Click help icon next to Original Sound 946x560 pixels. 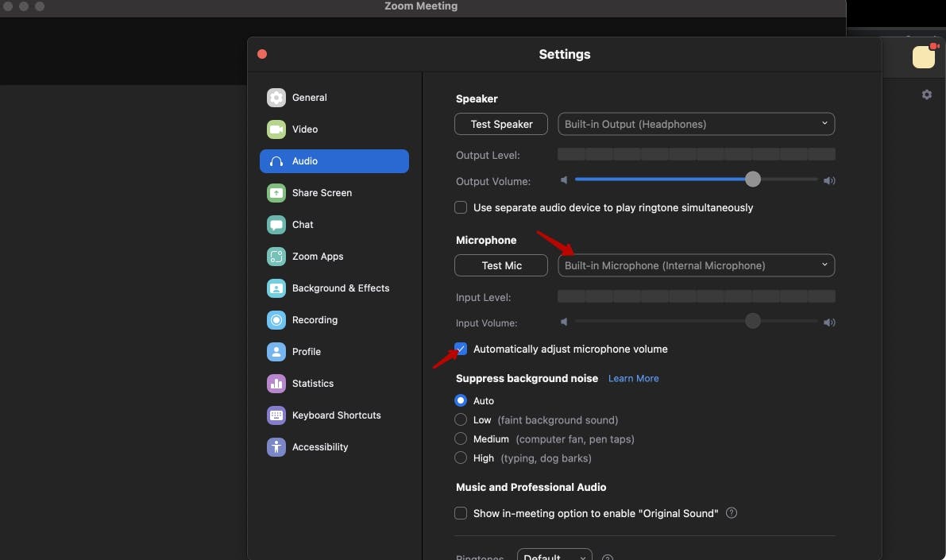click(732, 513)
